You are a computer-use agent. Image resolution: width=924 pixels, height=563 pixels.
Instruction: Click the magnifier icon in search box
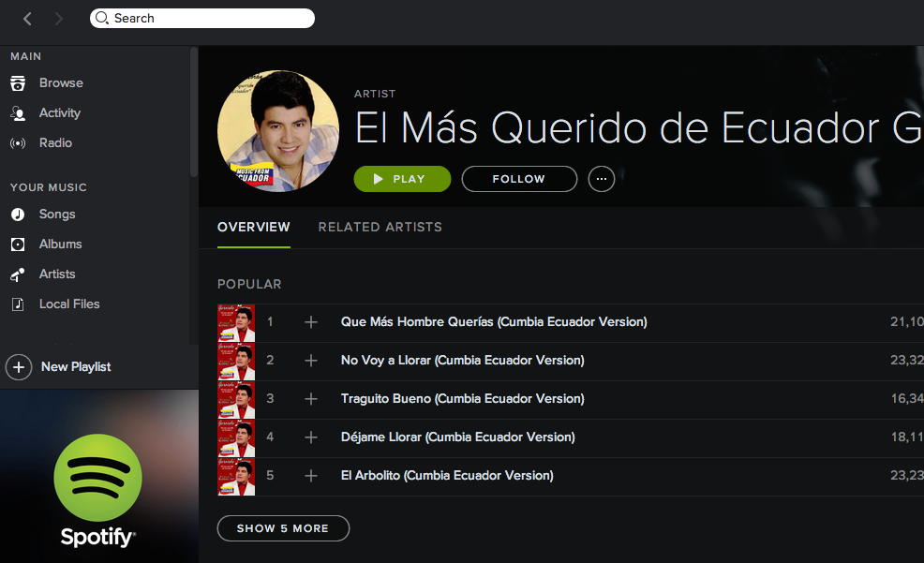[x=102, y=18]
